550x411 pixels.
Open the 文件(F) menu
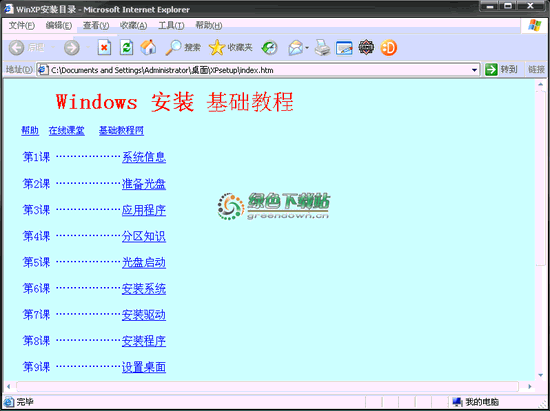click(21, 25)
